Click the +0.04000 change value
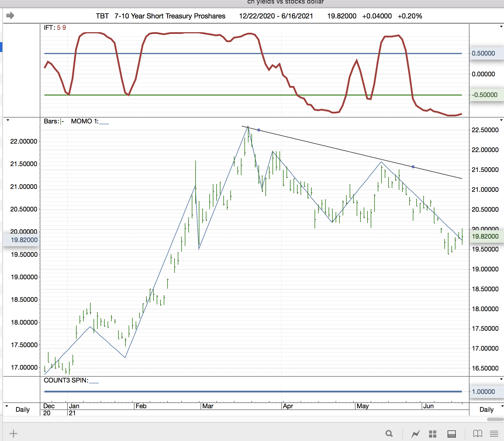 tap(377, 16)
